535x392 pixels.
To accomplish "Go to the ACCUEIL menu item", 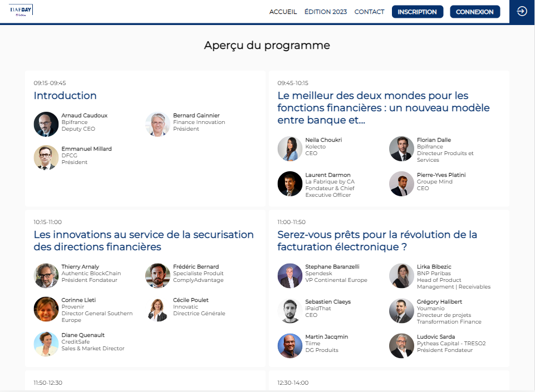I will pyautogui.click(x=283, y=12).
